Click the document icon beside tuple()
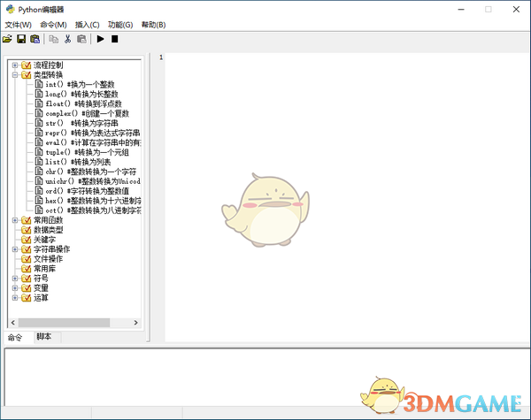 click(x=39, y=152)
